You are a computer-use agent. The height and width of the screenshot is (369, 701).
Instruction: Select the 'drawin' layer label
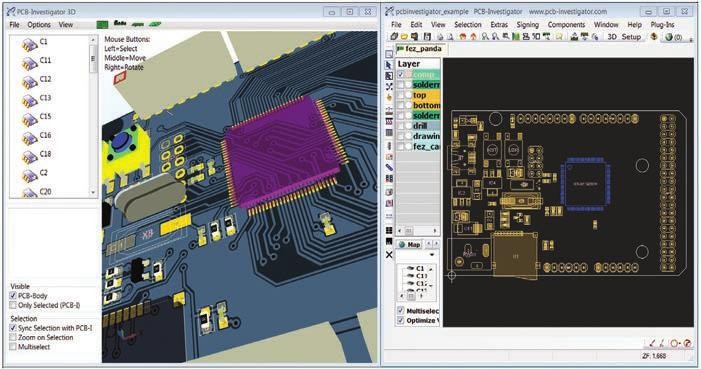[x=426, y=136]
